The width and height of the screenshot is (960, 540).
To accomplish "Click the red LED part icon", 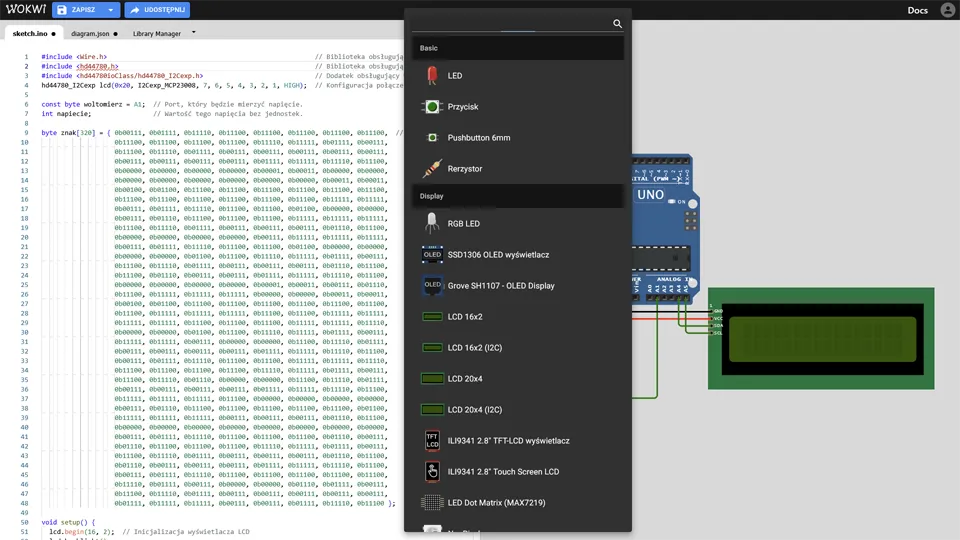I will point(432,75).
